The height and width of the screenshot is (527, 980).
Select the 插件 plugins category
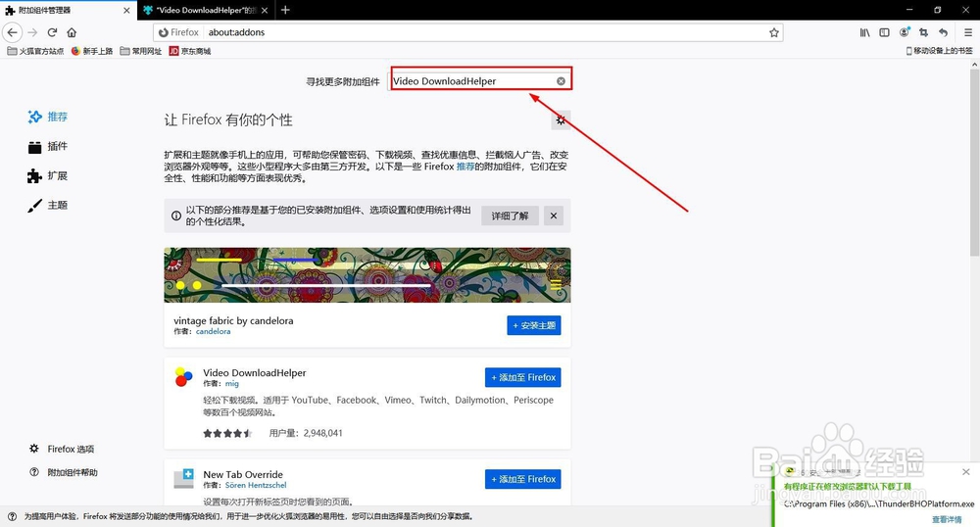47,146
